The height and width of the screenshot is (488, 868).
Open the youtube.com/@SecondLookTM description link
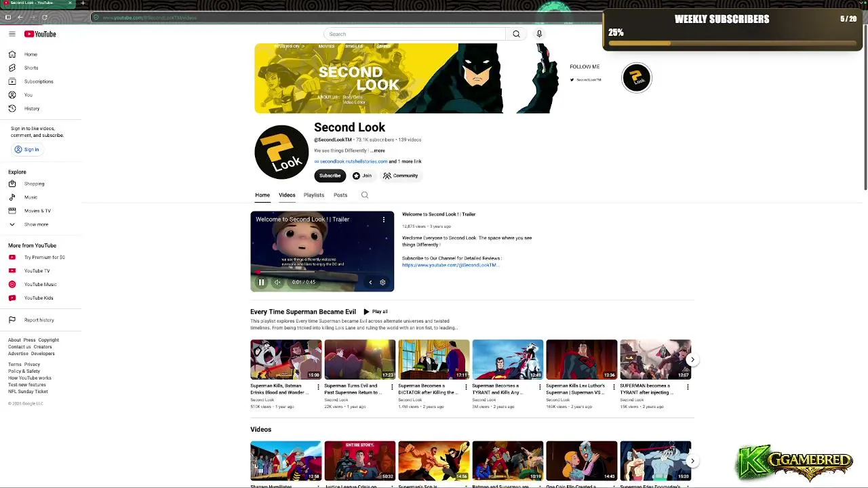click(450, 265)
